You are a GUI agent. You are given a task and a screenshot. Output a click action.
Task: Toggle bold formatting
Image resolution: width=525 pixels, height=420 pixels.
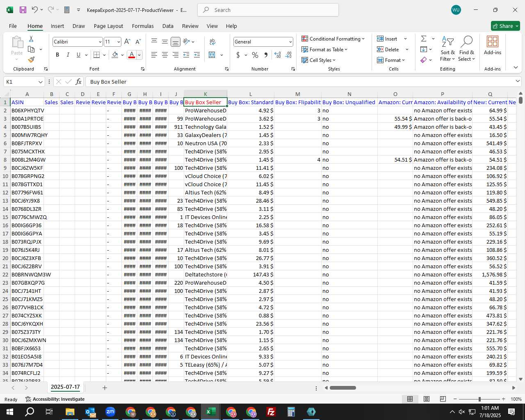point(57,55)
